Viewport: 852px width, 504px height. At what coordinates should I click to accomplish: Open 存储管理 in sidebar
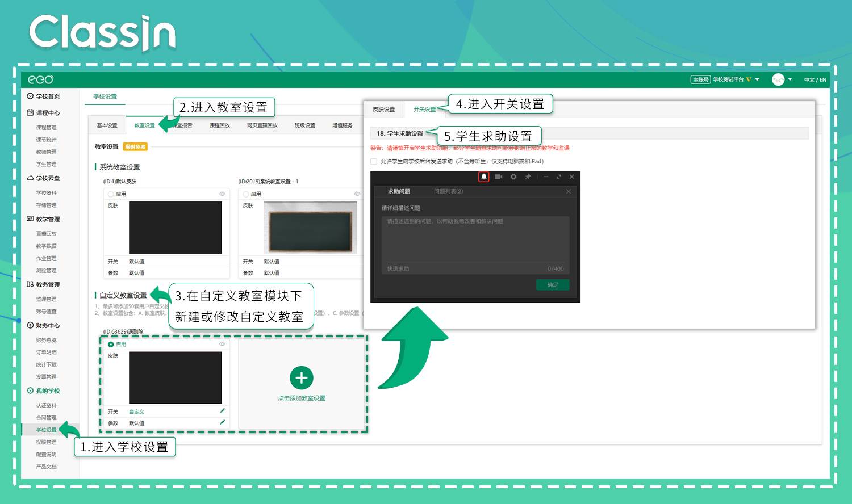tap(46, 205)
